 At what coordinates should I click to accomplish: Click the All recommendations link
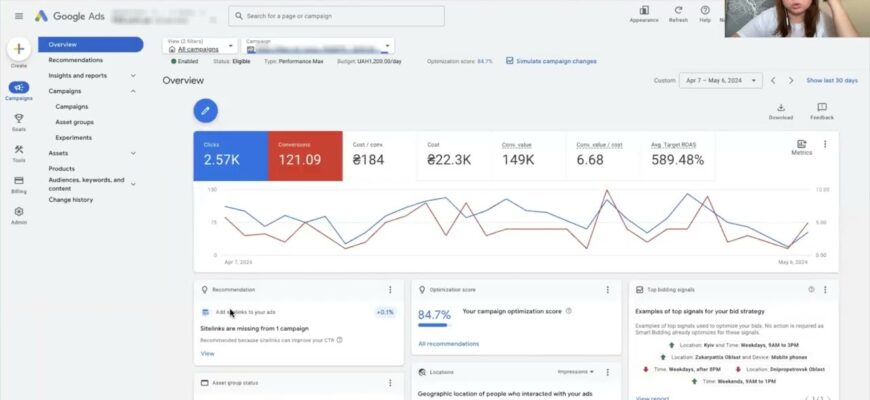coord(448,344)
